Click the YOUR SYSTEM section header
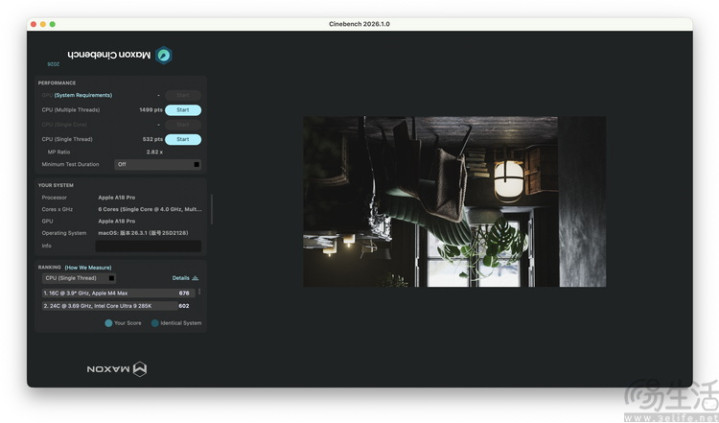The width and height of the screenshot is (719, 423). click(x=55, y=185)
